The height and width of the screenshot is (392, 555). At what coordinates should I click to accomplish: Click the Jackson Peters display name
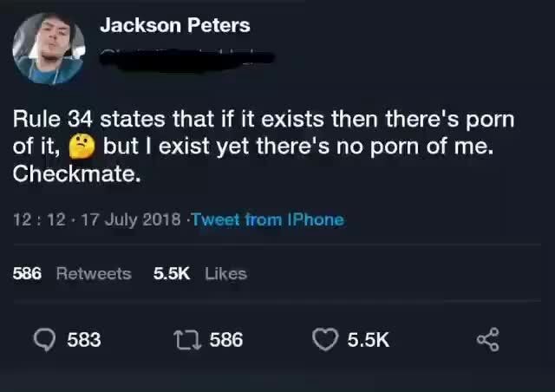(175, 25)
